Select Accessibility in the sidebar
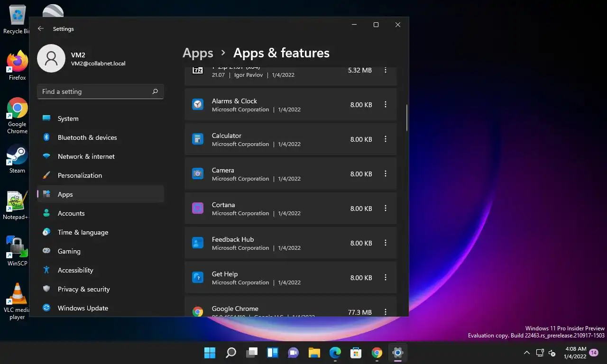 pyautogui.click(x=101, y=270)
